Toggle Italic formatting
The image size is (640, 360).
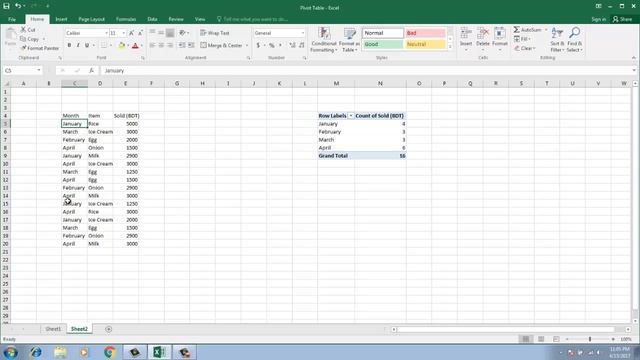(x=78, y=45)
